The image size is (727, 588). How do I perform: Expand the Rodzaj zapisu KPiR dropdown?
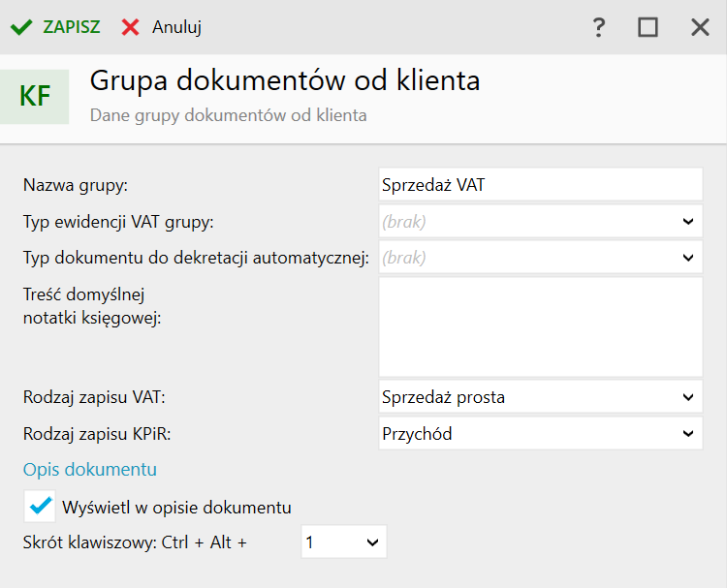coord(687,433)
